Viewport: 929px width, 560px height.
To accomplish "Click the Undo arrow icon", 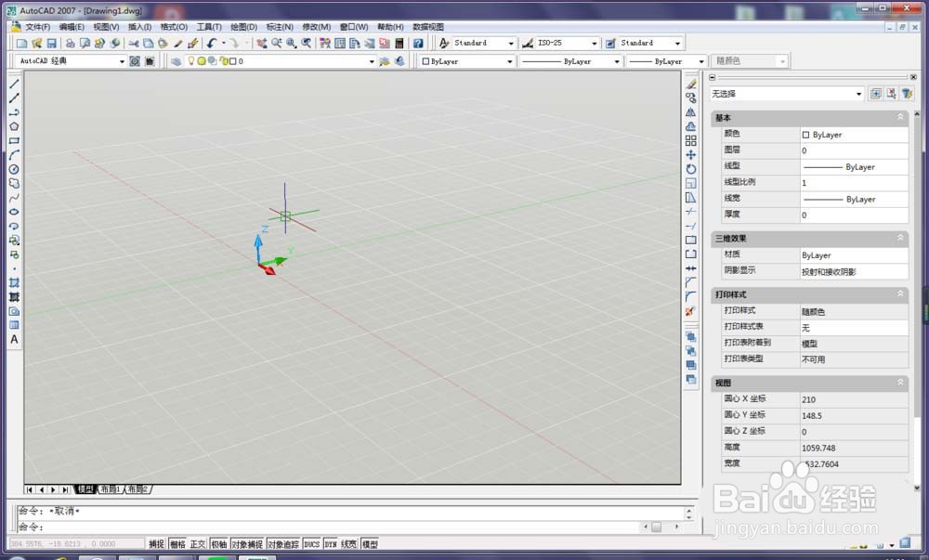I will click(212, 44).
